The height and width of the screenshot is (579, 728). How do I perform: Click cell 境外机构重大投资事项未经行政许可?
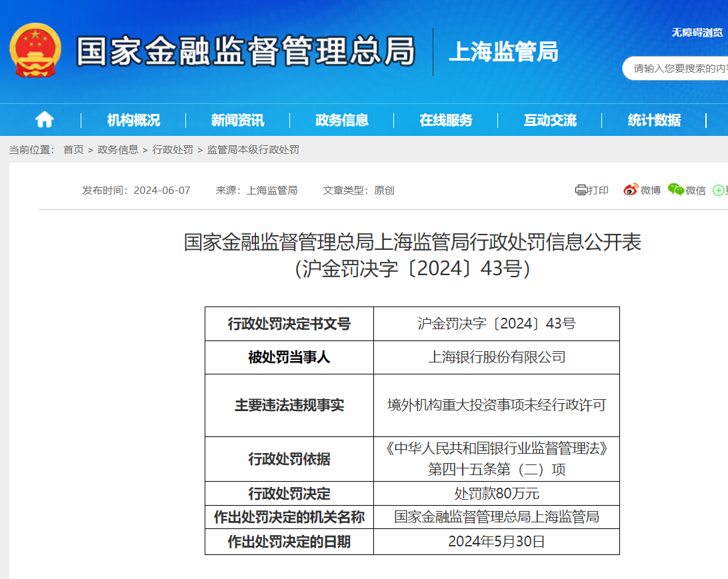click(496, 405)
